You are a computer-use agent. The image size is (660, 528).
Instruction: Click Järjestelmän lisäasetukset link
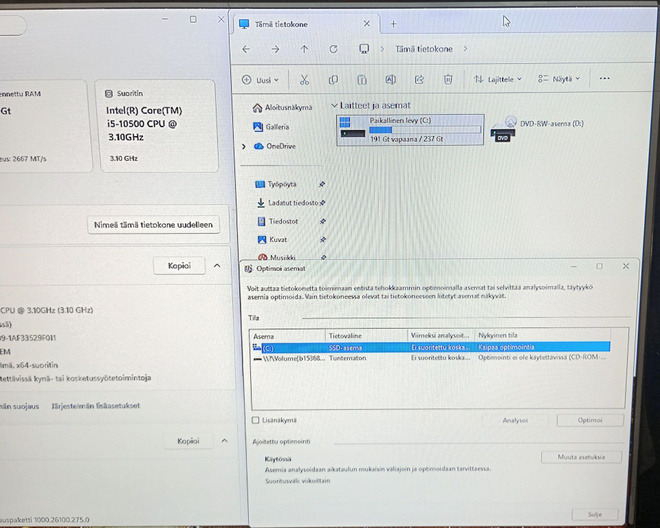pos(96,406)
